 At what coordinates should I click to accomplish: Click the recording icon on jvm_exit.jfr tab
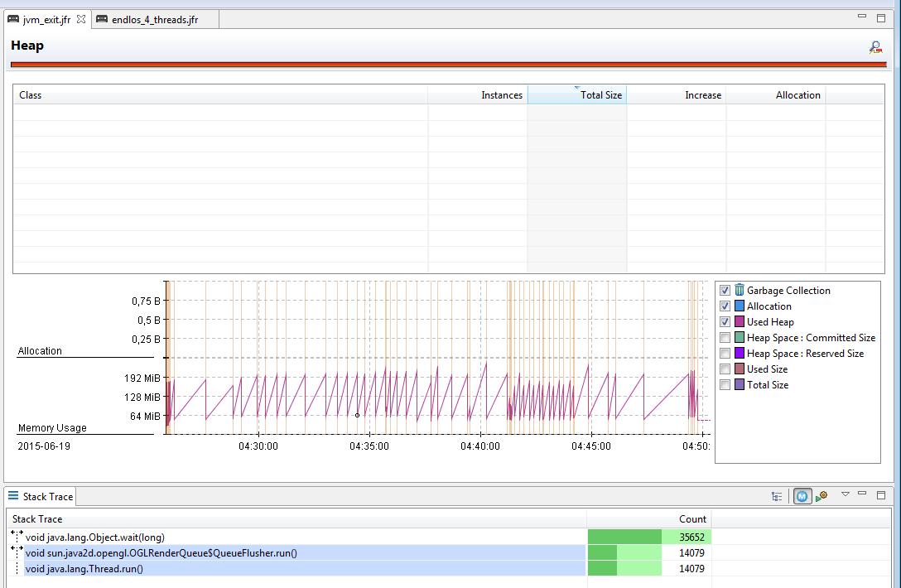(x=13, y=19)
